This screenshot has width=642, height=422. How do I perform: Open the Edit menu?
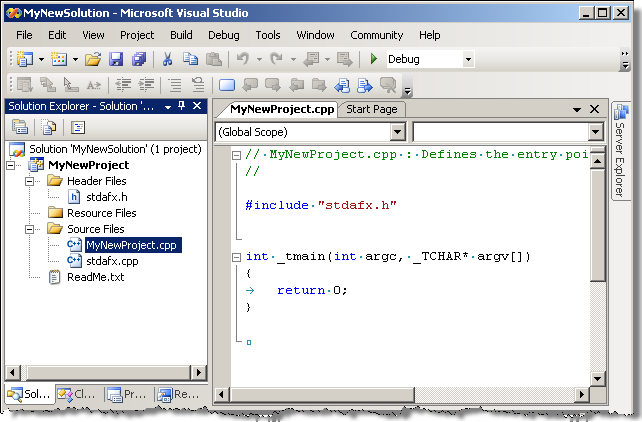57,35
